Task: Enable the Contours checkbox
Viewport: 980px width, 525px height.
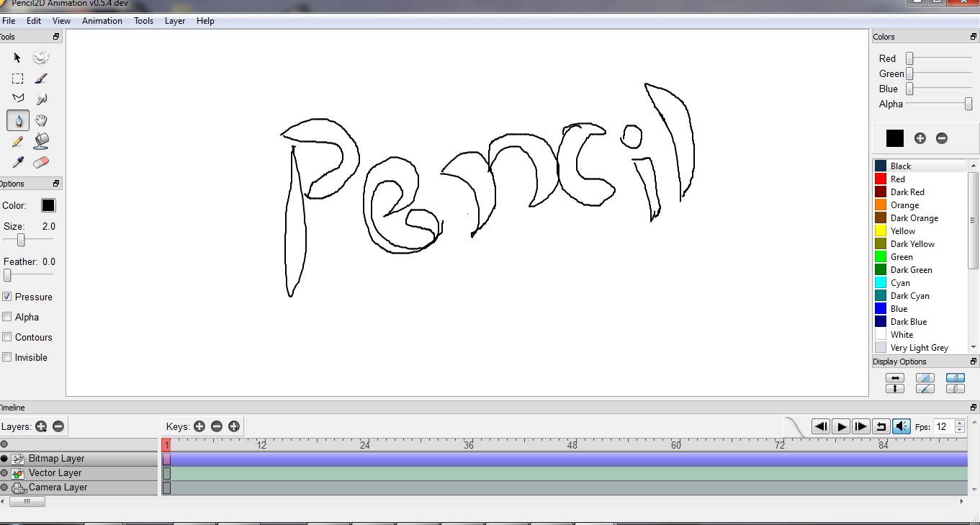Action: pos(7,337)
